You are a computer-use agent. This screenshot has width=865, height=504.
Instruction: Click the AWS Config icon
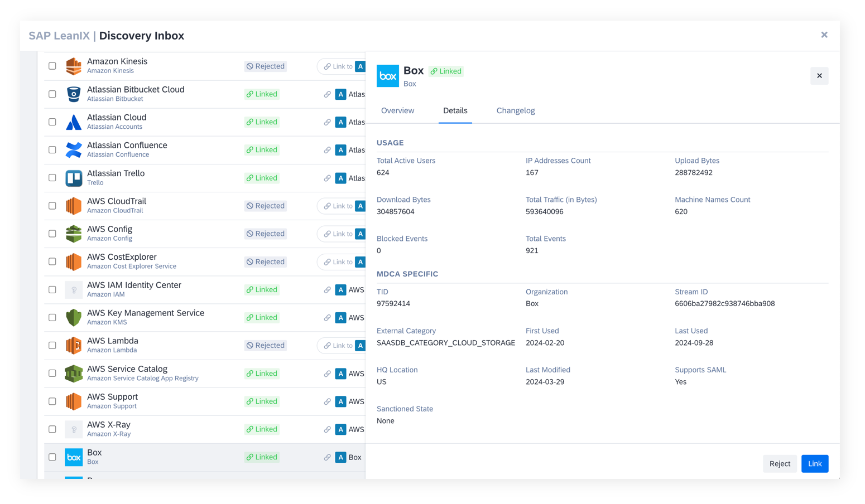coord(74,234)
